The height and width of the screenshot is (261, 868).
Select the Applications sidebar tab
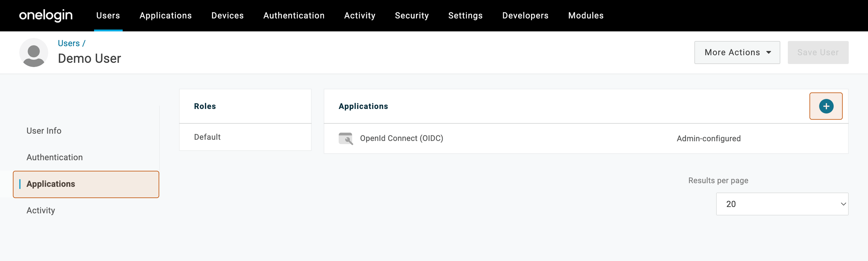click(x=86, y=184)
